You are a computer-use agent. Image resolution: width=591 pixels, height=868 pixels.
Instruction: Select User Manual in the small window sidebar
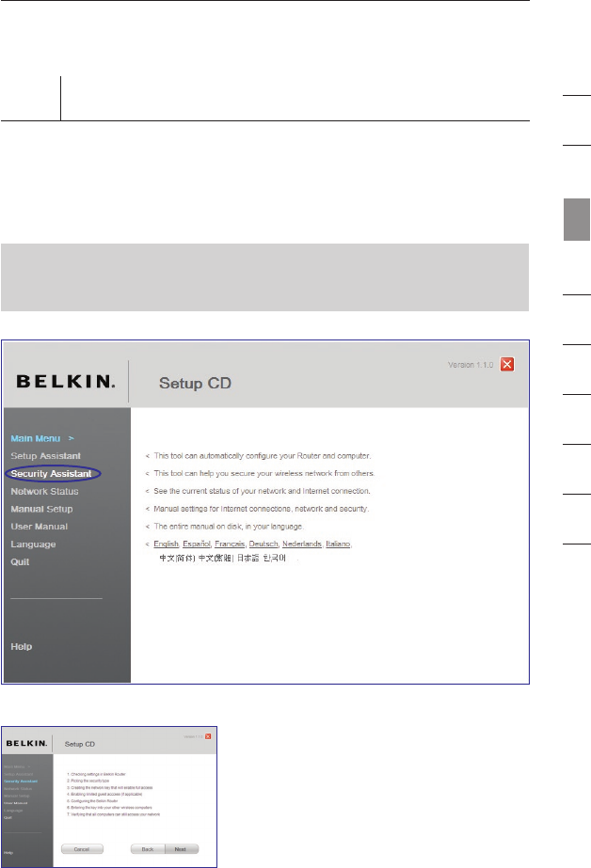pyautogui.click(x=15, y=803)
